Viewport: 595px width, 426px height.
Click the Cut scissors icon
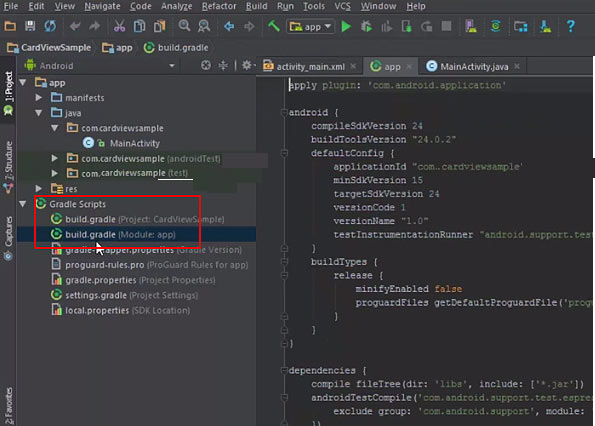tap(119, 26)
